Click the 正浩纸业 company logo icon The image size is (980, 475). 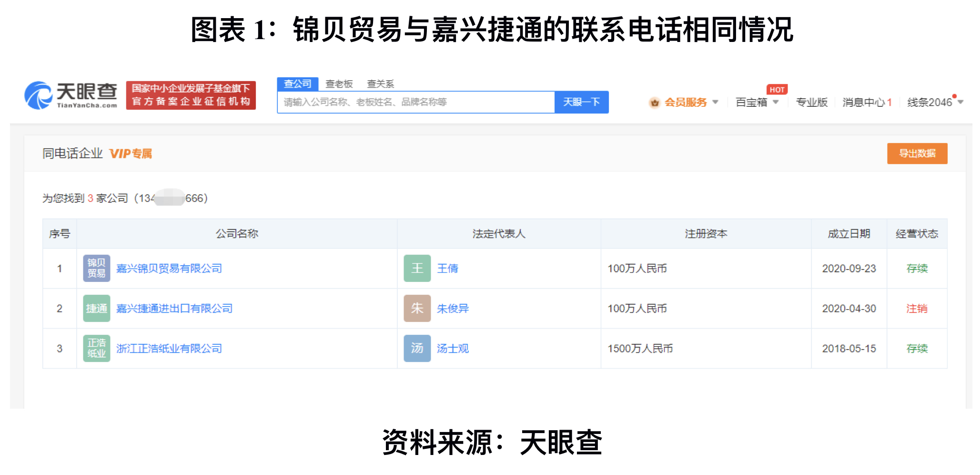[x=97, y=349]
